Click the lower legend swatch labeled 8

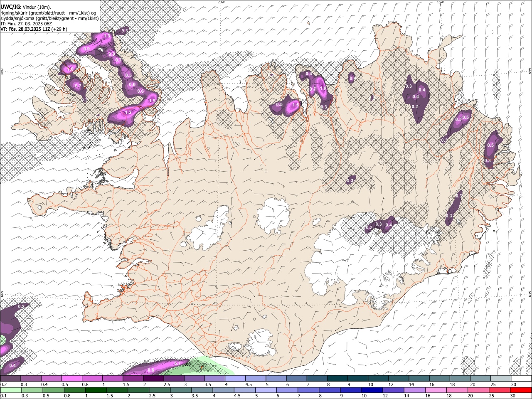coord(330,390)
